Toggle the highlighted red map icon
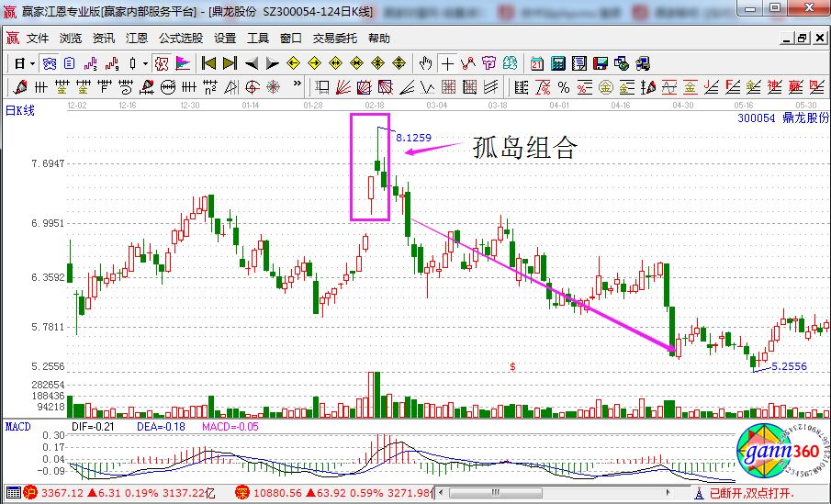This screenshot has width=831, height=504. (x=161, y=63)
